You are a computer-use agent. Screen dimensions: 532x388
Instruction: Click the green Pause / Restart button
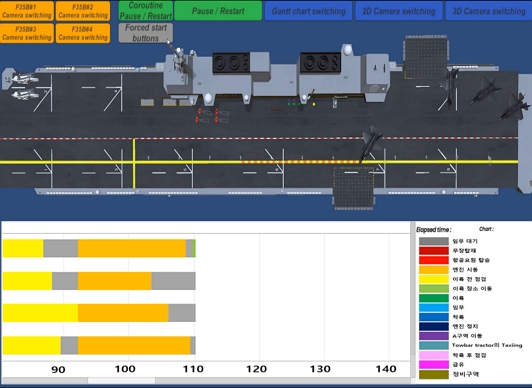pos(218,11)
